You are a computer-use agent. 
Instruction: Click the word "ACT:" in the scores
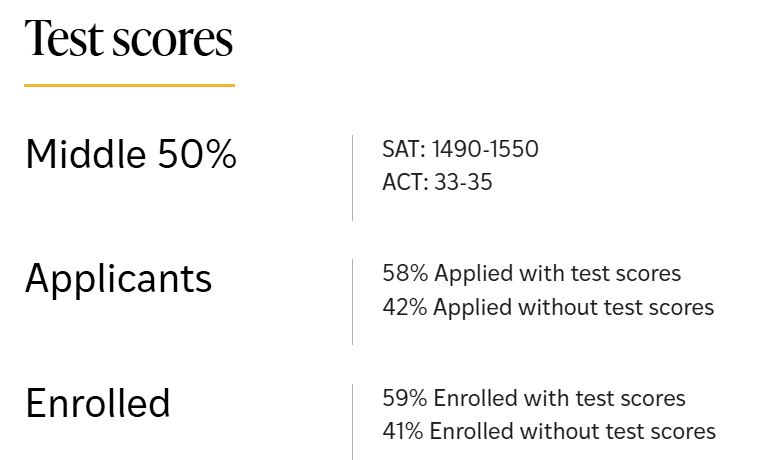[x=405, y=183]
